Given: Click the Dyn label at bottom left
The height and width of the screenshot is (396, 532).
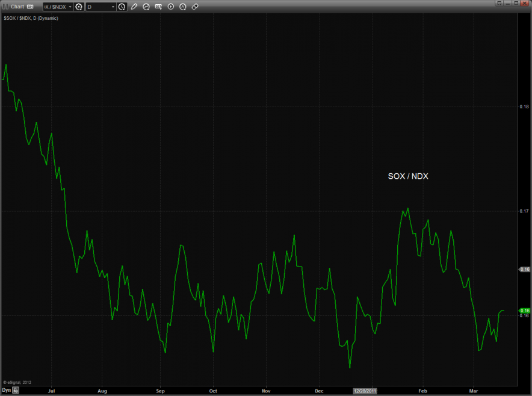Looking at the screenshot, I should click(x=6, y=390).
